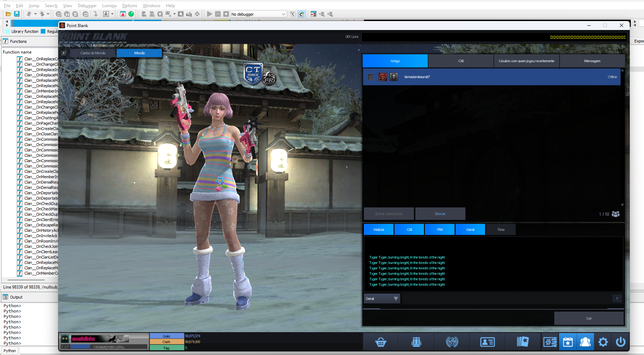Click the debugger pause icon
The height and width of the screenshot is (355, 644).
point(218,14)
